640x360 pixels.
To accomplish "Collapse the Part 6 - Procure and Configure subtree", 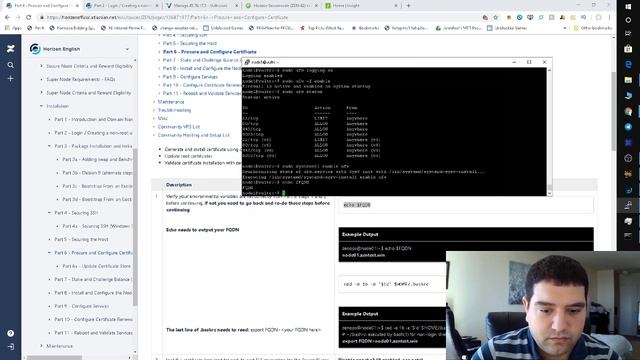I will [x=49, y=253].
